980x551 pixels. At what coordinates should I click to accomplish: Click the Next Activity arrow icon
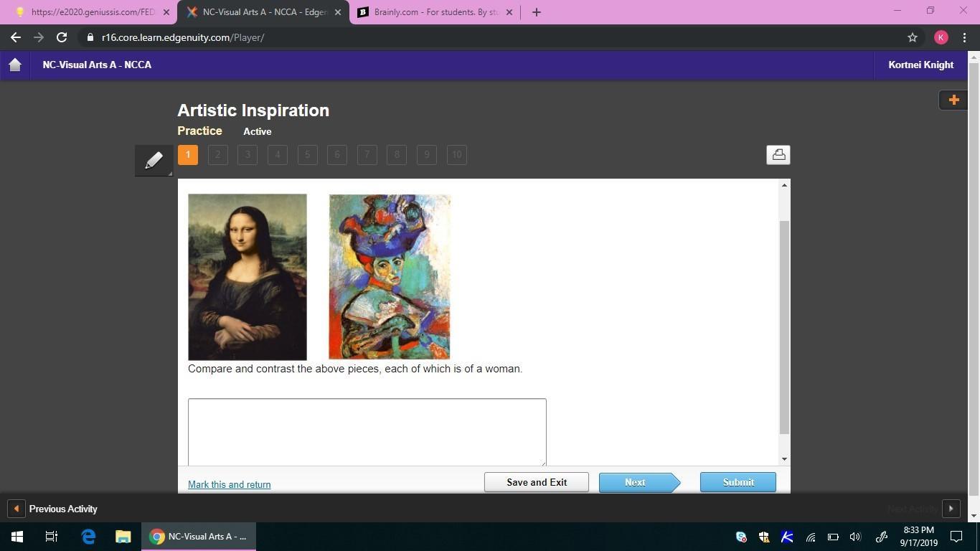point(951,509)
